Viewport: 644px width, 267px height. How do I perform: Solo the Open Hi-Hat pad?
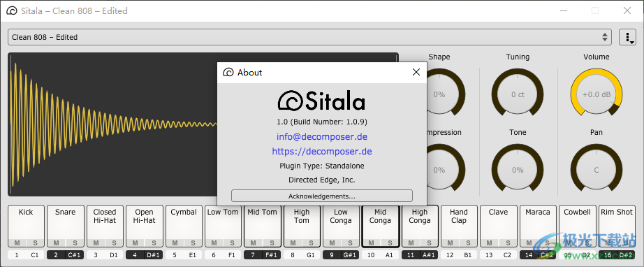pyautogui.click(x=154, y=243)
